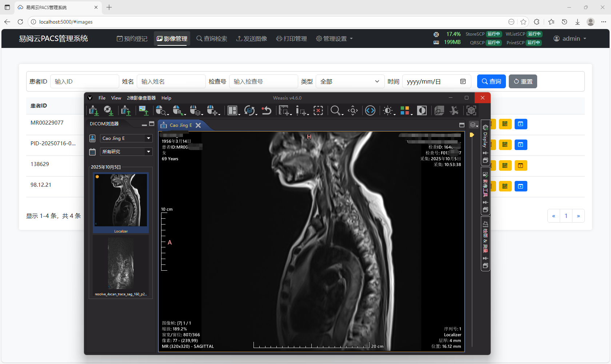The width and height of the screenshot is (611, 364).
Task: Click the export DICOM toolbar icon
Action: click(126, 110)
